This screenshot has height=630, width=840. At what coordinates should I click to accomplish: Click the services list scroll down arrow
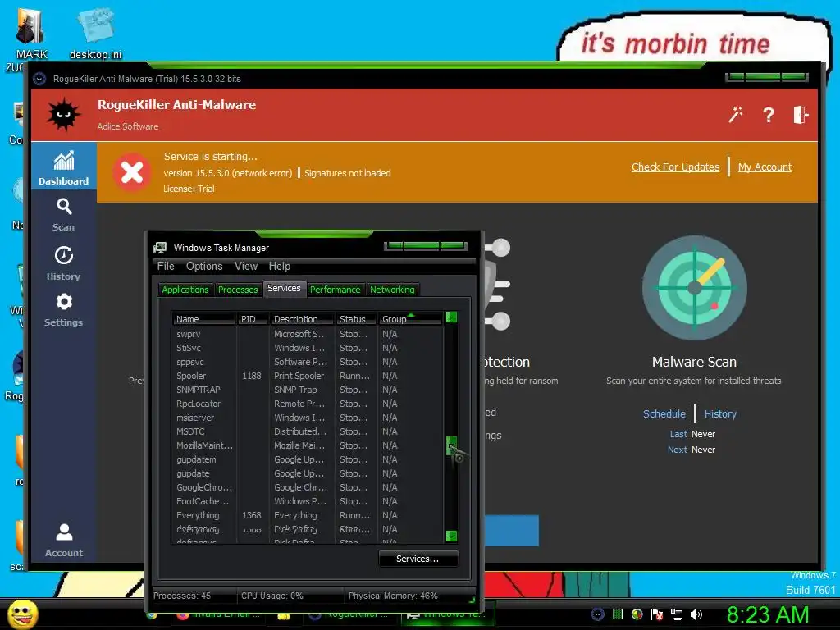452,536
